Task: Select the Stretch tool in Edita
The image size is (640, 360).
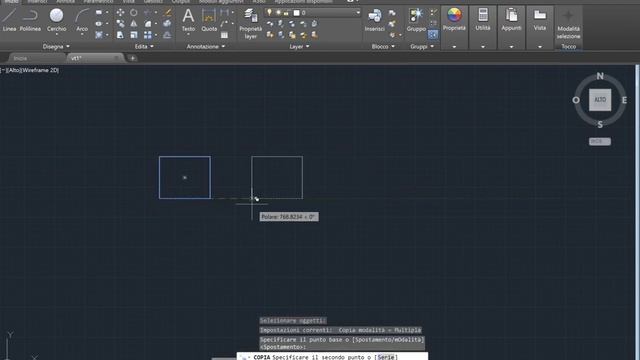Action: point(120,35)
